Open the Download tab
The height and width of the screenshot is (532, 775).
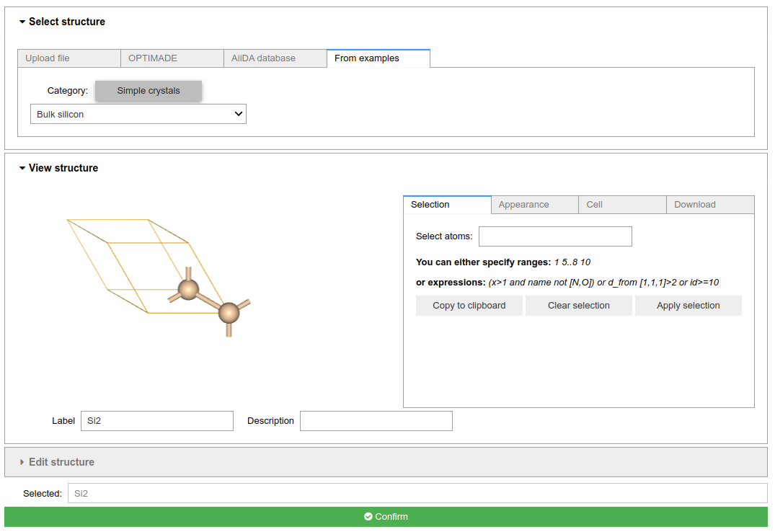[709, 205]
